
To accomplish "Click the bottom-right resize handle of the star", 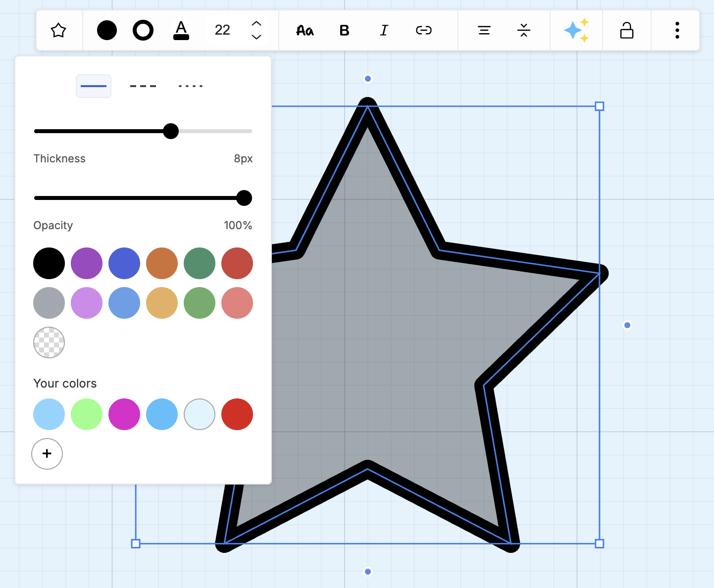I will point(599,543).
